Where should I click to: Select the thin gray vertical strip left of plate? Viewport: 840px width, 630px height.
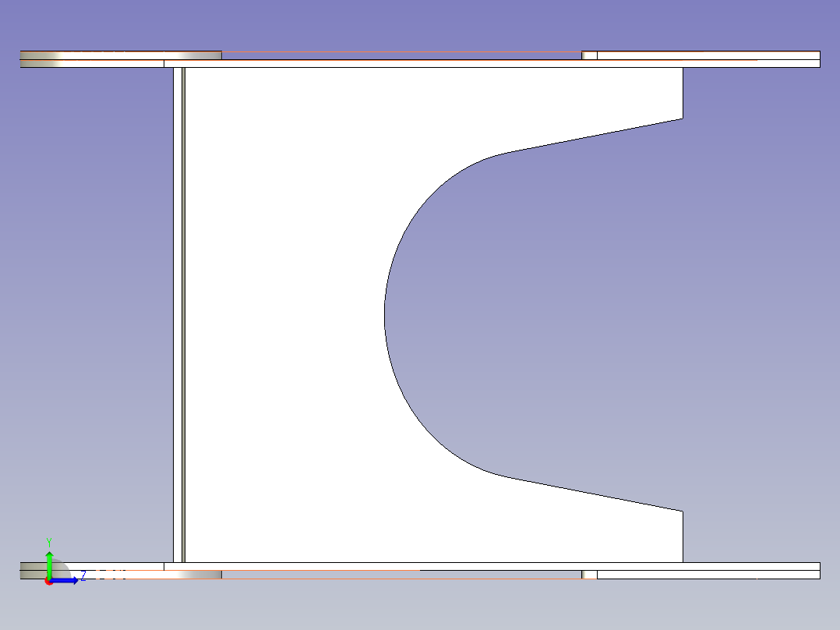(183, 315)
